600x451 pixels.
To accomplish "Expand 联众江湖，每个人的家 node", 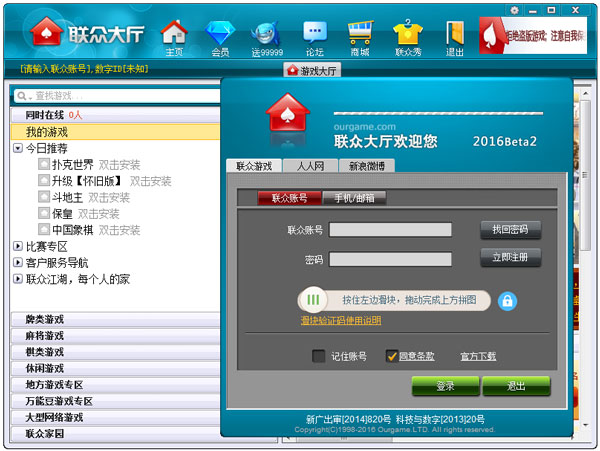I will 18,279.
